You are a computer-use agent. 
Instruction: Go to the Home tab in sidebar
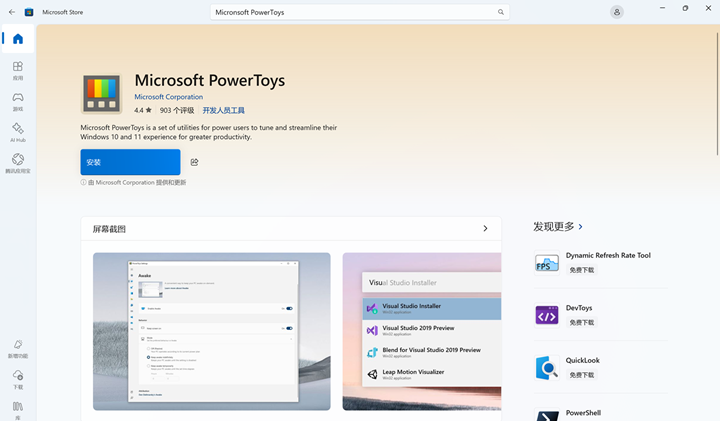click(18, 39)
